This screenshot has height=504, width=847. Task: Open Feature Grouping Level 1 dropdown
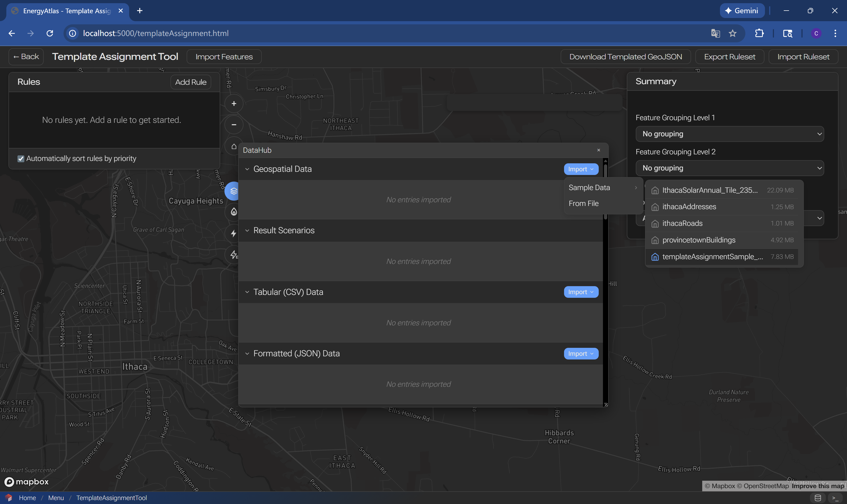pyautogui.click(x=729, y=134)
